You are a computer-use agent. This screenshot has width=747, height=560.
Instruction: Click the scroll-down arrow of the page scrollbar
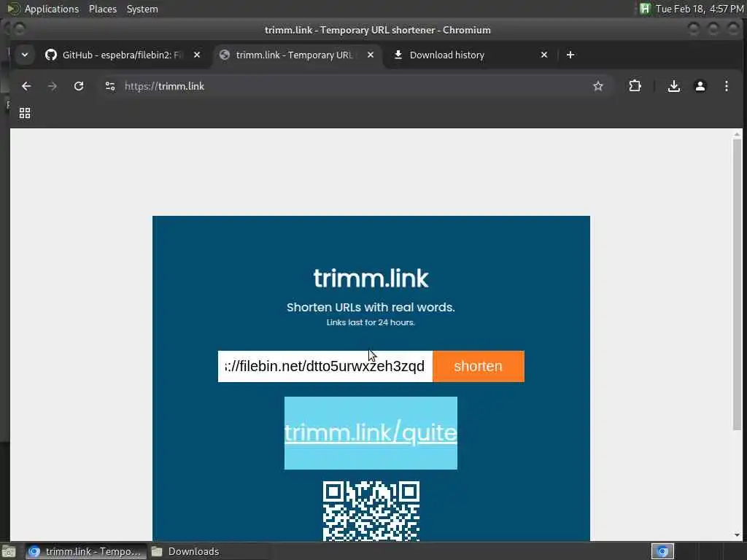point(737,535)
